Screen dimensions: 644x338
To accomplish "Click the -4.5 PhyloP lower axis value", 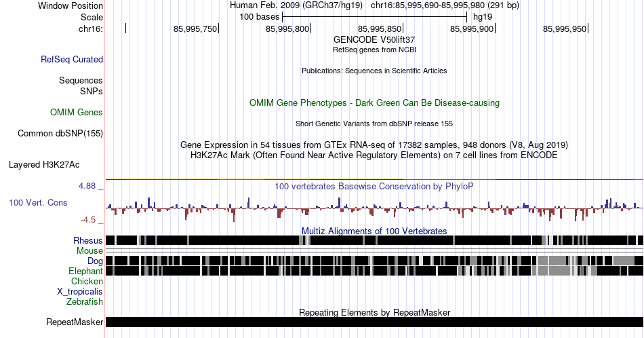I will coord(88,220).
